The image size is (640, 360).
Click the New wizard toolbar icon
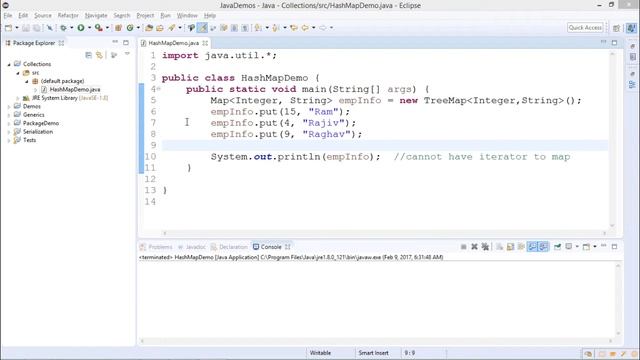8,28
